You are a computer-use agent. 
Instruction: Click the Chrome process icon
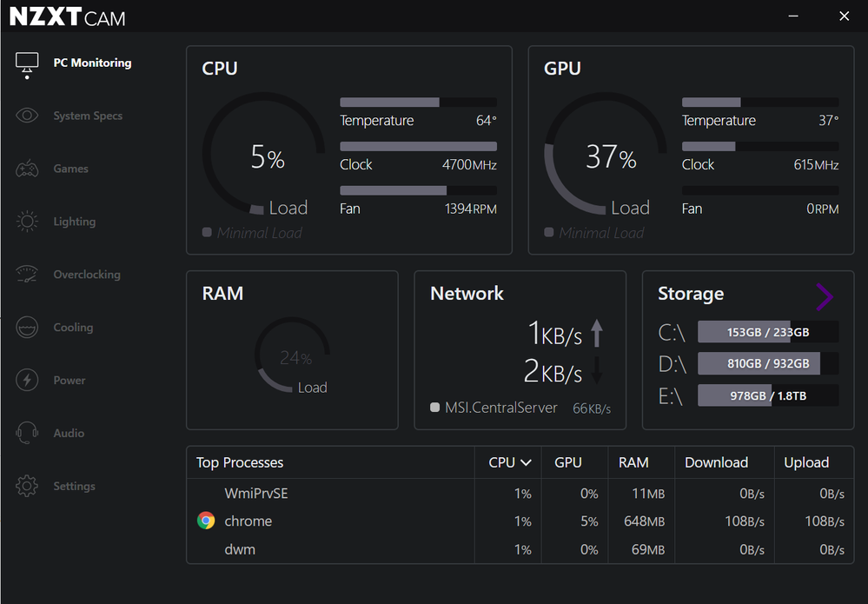pos(206,521)
